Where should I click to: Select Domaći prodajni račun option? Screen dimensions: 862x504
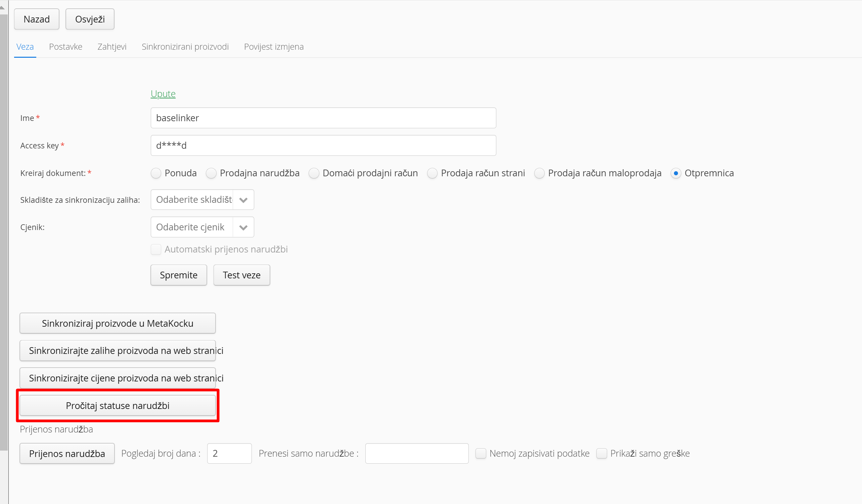[314, 173]
